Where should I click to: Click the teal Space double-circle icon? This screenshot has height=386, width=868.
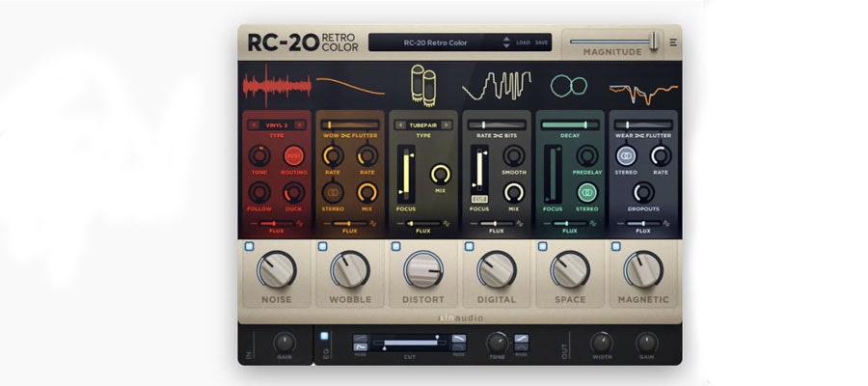tap(568, 87)
